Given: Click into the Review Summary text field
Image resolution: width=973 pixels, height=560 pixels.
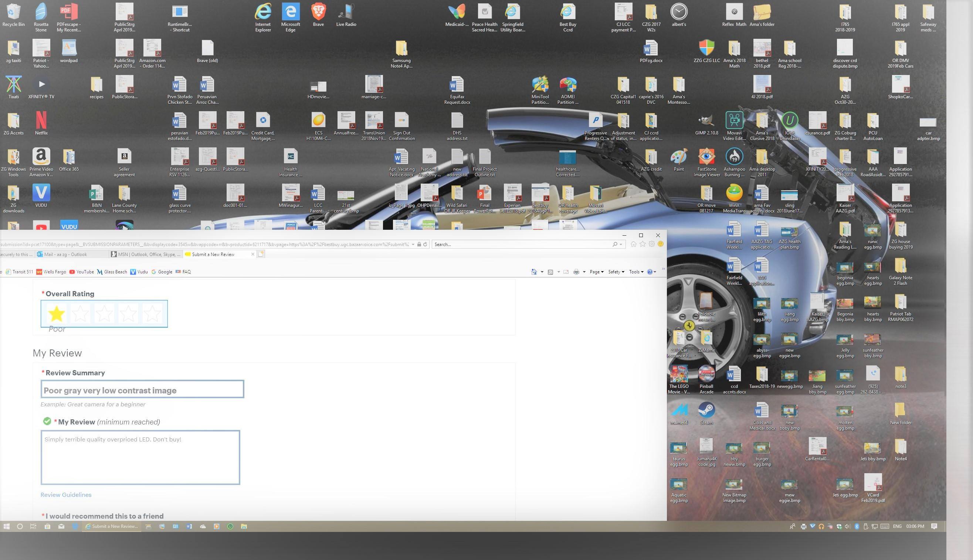Looking at the screenshot, I should (x=142, y=389).
